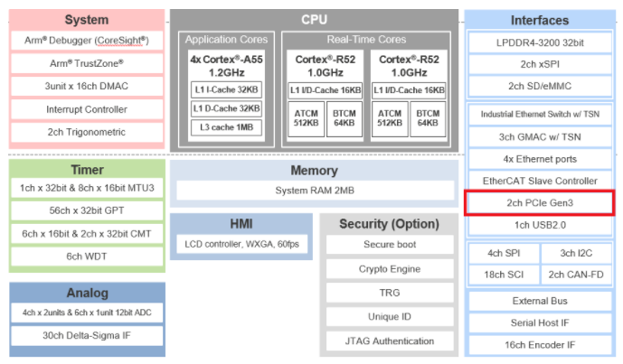Select the 30ch Delta-Sigma IF box
Viewport: 623px width, 364px height.
click(x=85, y=336)
